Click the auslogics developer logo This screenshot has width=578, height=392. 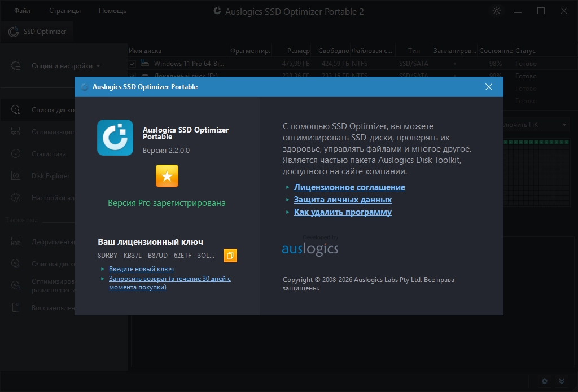pyautogui.click(x=310, y=249)
